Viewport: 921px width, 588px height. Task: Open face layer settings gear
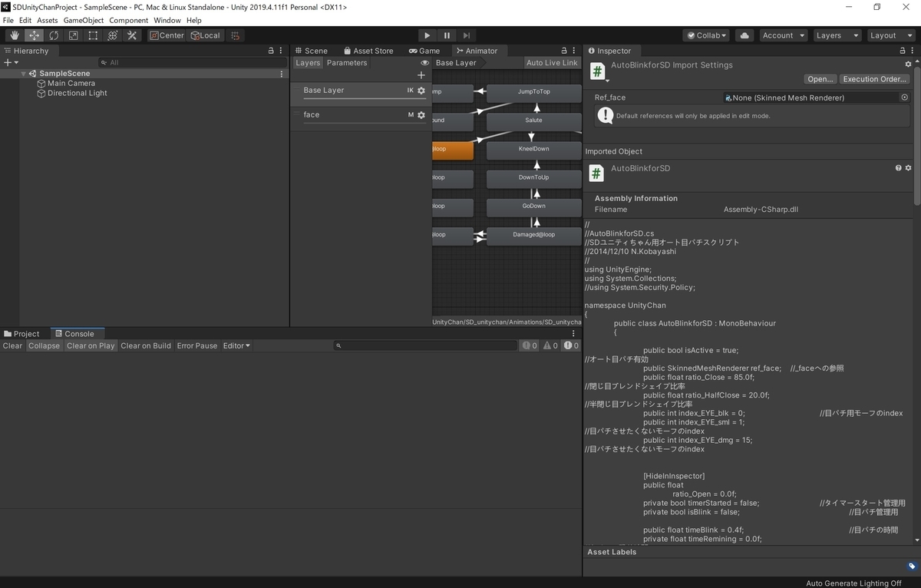421,115
